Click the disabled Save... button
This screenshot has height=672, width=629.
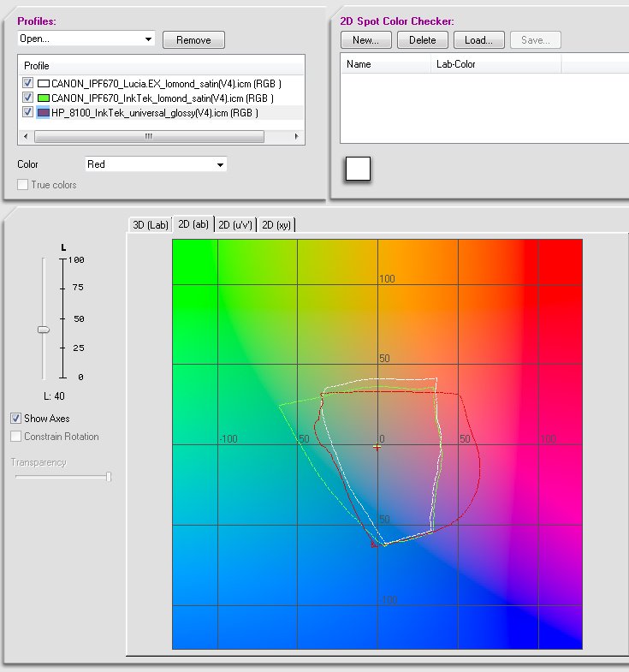click(x=536, y=40)
